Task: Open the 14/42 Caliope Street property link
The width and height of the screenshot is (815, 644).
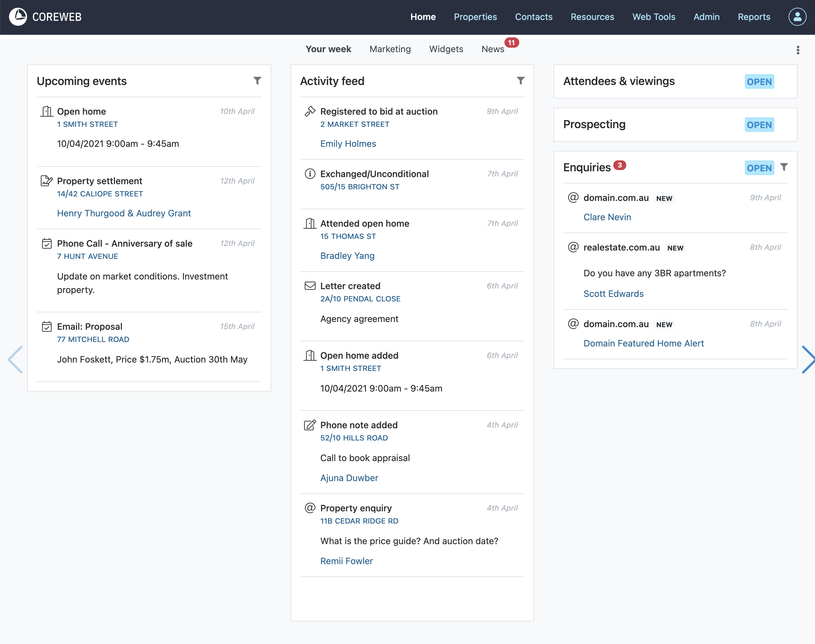Action: tap(100, 194)
